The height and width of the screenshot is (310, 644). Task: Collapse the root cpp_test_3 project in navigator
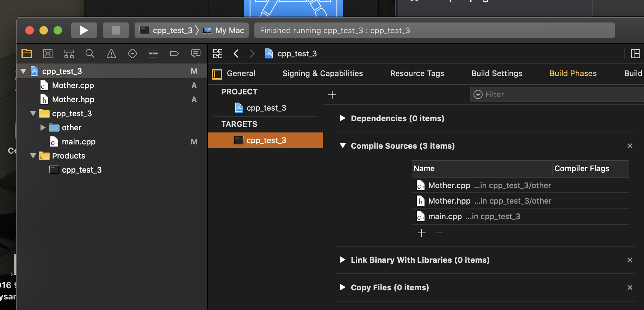[x=23, y=71]
